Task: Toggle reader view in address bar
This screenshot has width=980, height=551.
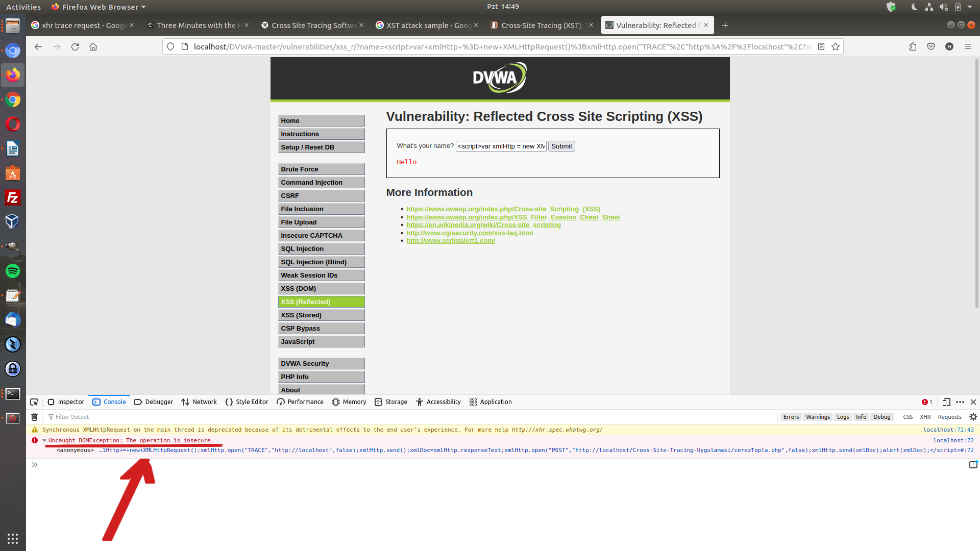Action: [x=821, y=46]
